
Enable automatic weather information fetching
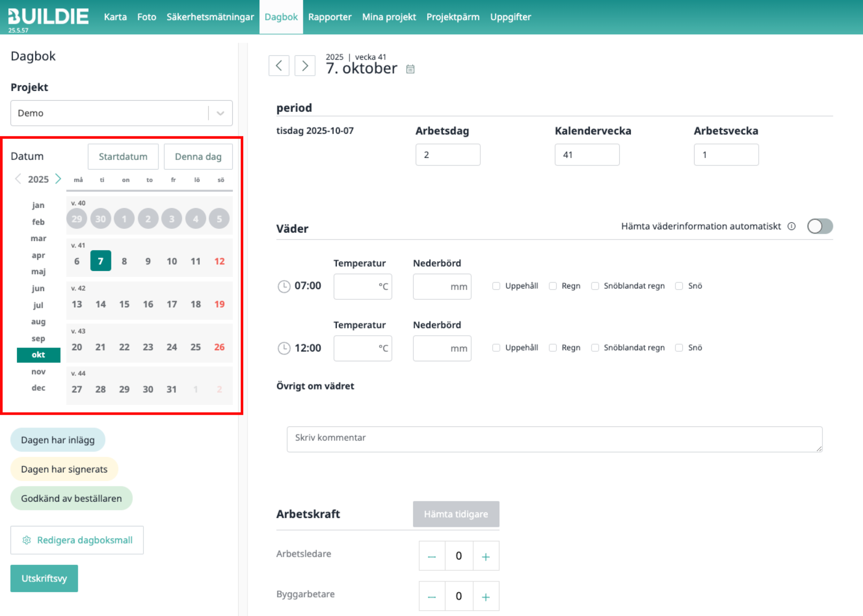(x=820, y=226)
